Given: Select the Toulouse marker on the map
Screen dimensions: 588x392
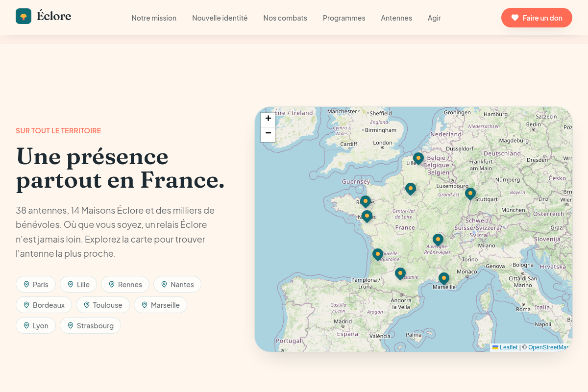Looking at the screenshot, I should point(400,273).
